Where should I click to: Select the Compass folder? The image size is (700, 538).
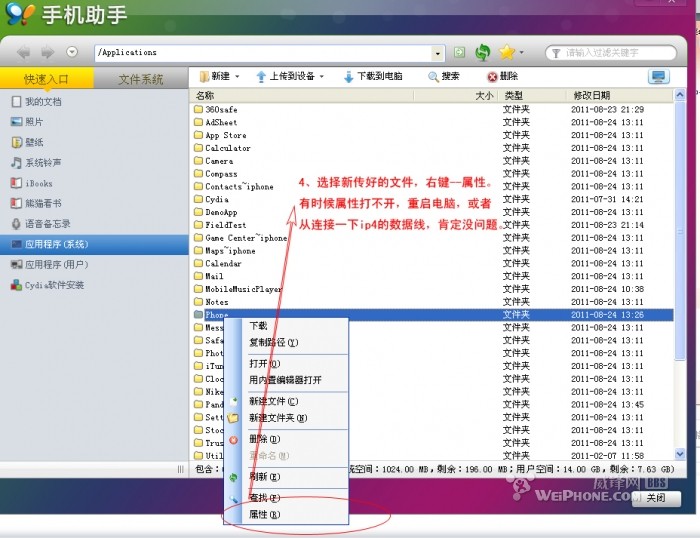click(x=216, y=174)
